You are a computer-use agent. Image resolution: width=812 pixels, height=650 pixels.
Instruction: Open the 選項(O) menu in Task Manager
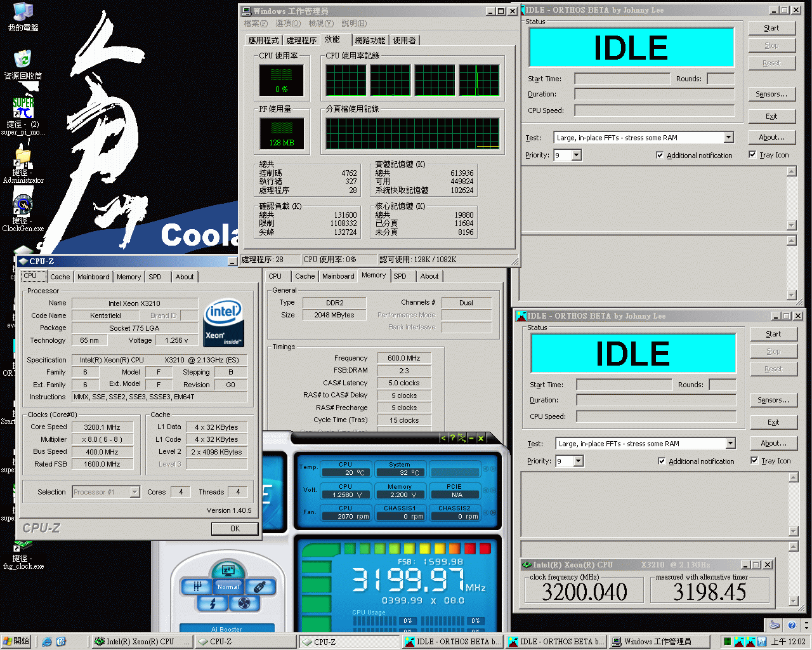[288, 23]
